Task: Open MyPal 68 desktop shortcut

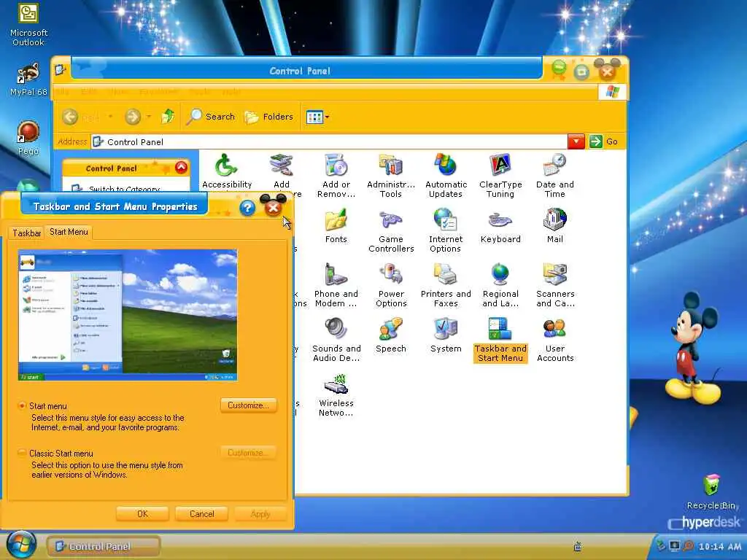Action: [28, 79]
